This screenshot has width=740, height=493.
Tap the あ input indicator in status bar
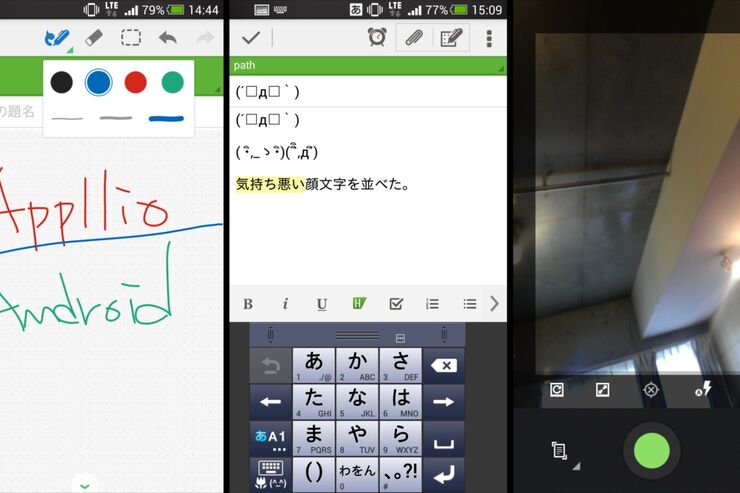tap(356, 9)
